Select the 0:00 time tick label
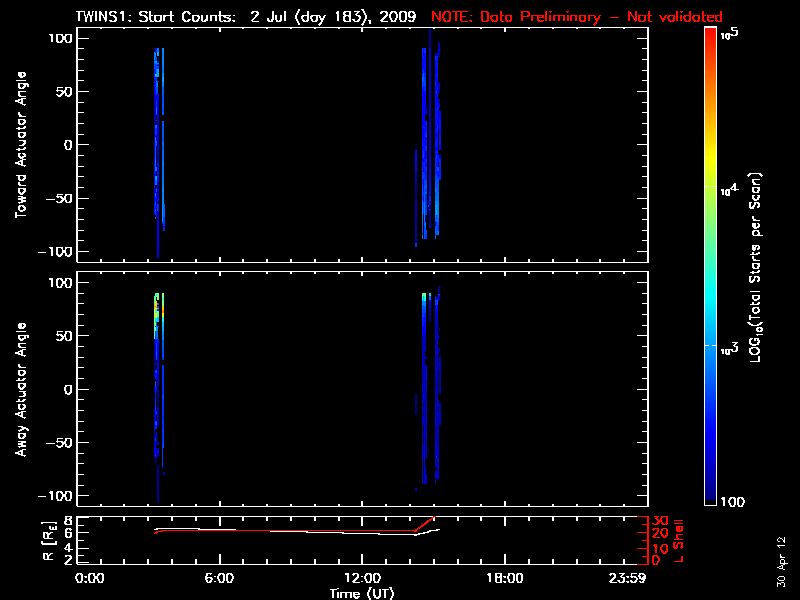The image size is (800, 600). [x=89, y=578]
